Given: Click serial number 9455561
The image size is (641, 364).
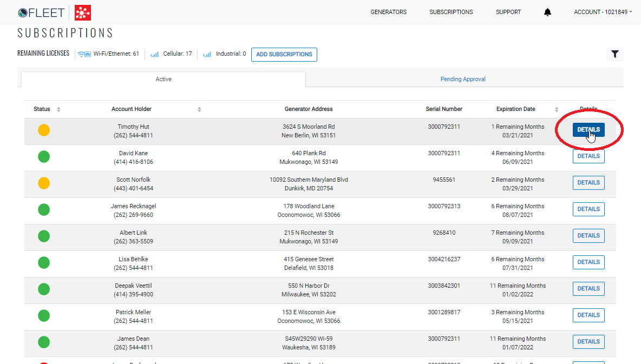Looking at the screenshot, I should click(444, 180).
